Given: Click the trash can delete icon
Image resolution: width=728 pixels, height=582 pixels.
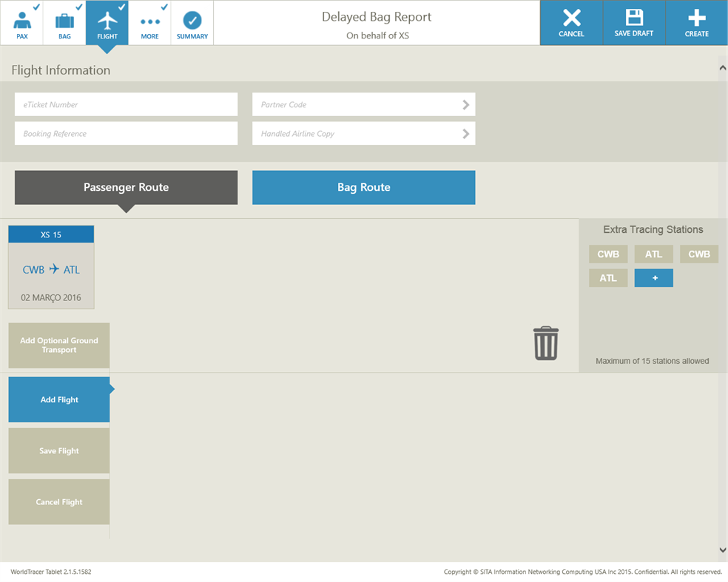Looking at the screenshot, I should [x=545, y=342].
